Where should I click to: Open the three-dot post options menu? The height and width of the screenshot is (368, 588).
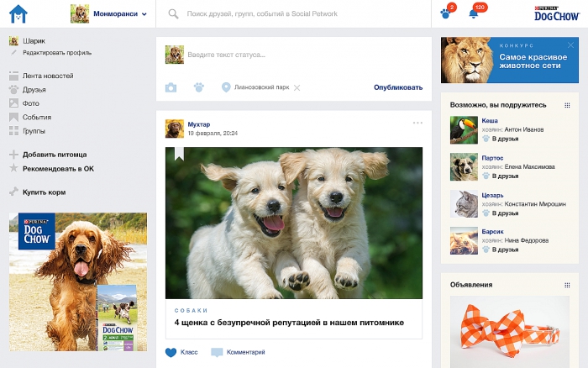[417, 123]
